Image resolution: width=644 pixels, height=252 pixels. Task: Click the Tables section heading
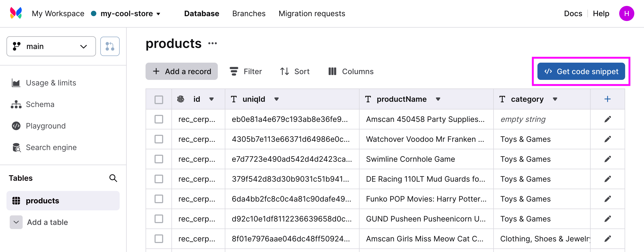(x=21, y=178)
